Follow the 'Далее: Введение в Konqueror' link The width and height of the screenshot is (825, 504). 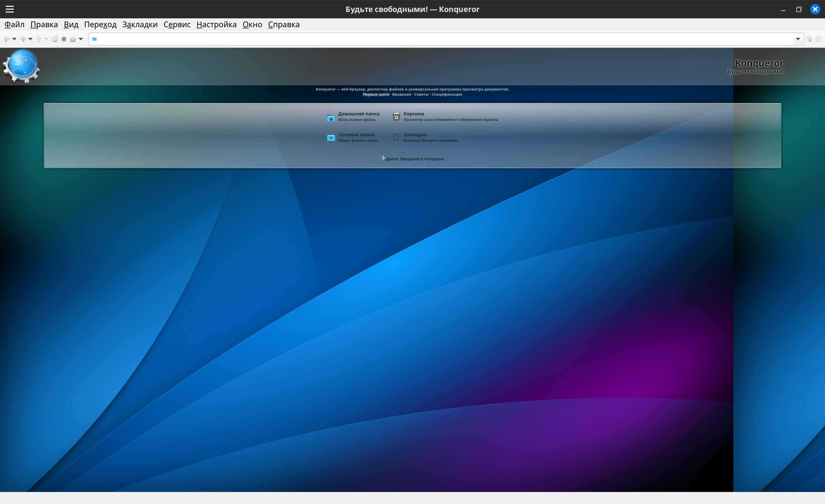415,159
